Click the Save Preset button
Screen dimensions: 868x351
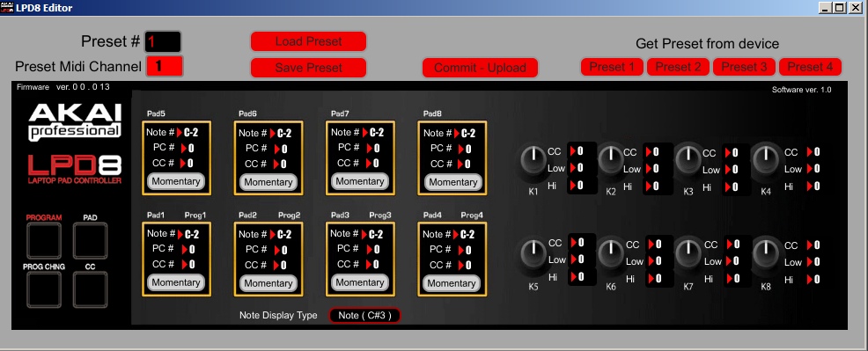pos(308,68)
